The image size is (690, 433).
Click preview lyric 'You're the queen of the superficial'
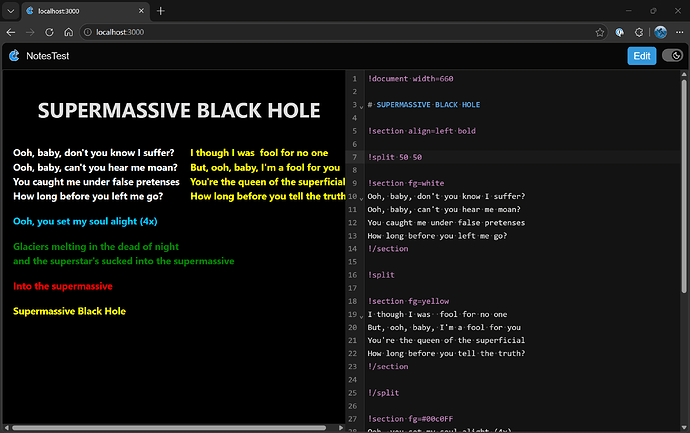268,182
